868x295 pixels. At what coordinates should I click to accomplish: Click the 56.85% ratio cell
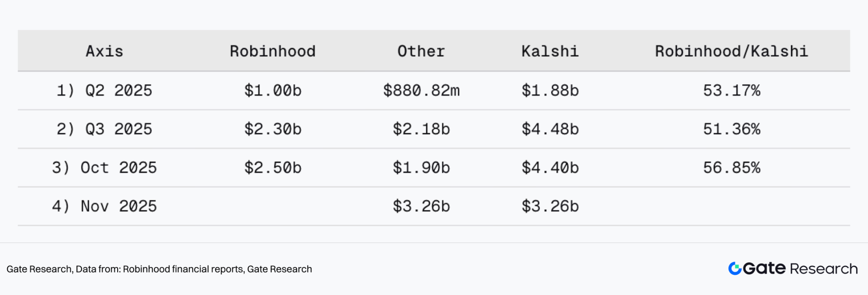pos(731,168)
